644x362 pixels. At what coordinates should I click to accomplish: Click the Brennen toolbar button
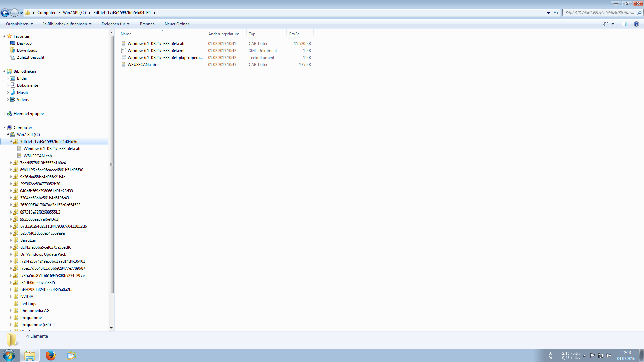coord(147,24)
